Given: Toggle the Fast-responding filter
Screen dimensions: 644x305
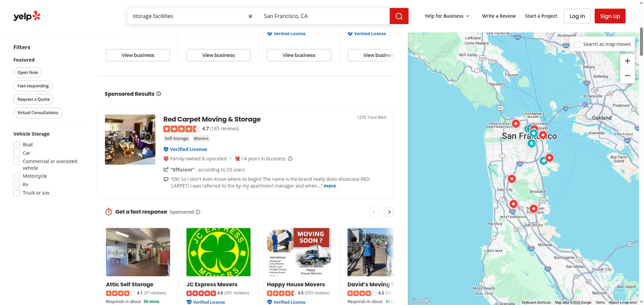Looking at the screenshot, I should tap(33, 86).
